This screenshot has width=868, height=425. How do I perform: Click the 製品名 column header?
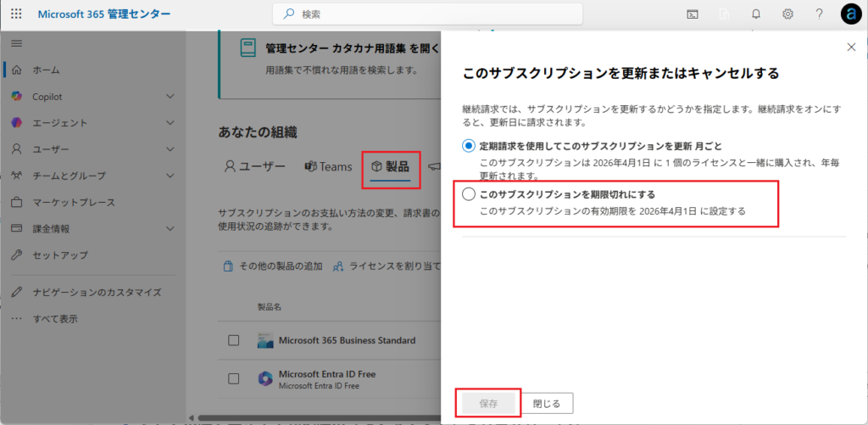[270, 307]
